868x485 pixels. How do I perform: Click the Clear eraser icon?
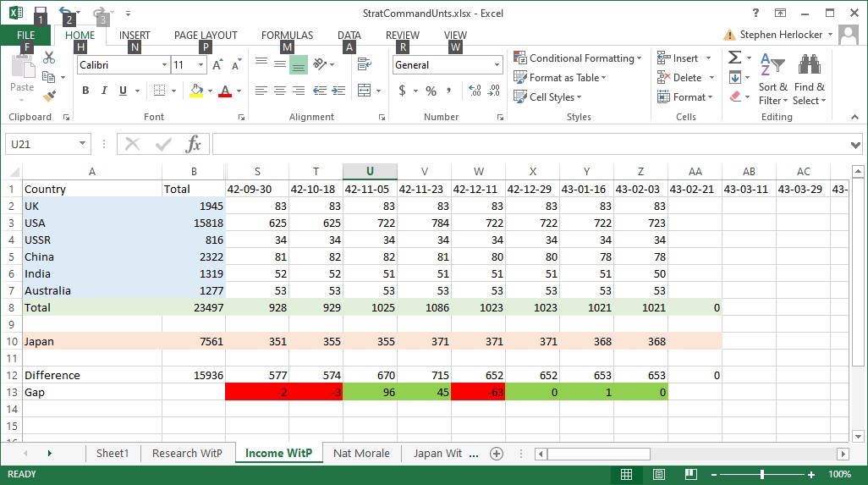point(735,96)
